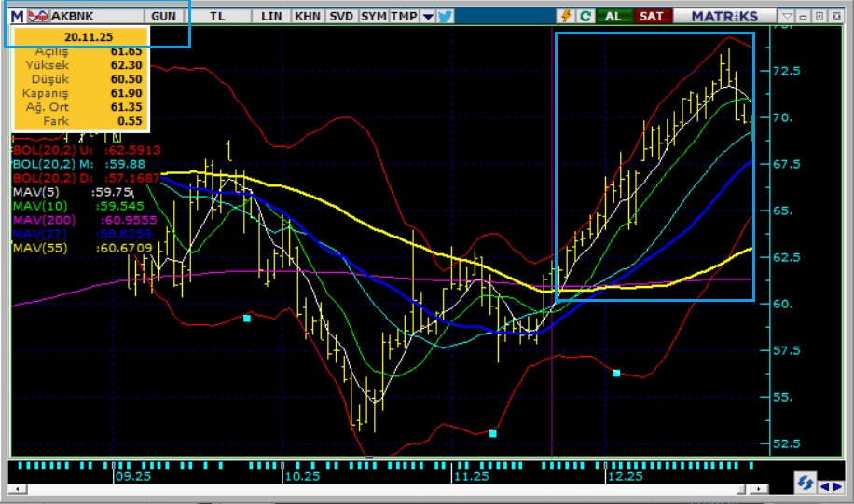Viewport: 854px width, 504px height.
Task: Toggle the SVD option
Action: (x=340, y=16)
